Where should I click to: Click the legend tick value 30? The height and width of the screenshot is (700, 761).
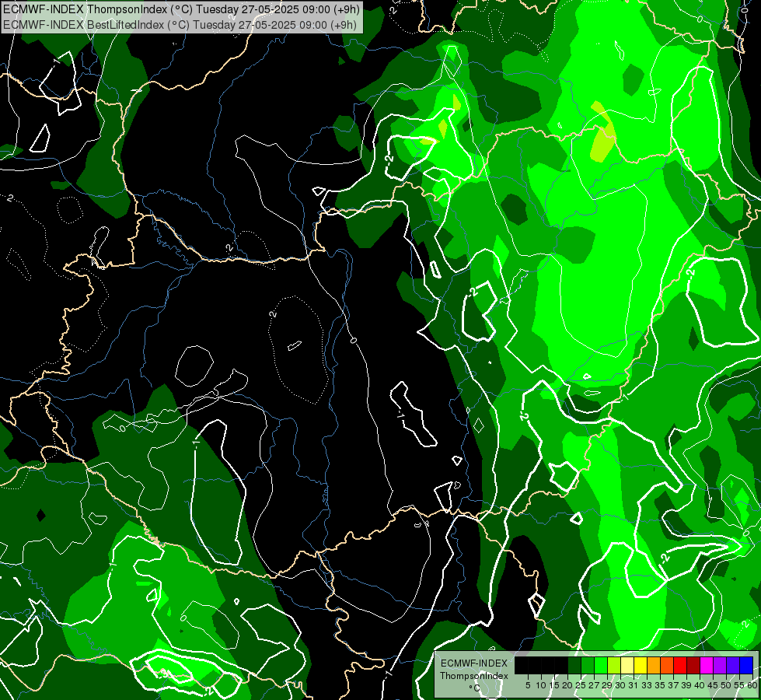pyautogui.click(x=620, y=685)
